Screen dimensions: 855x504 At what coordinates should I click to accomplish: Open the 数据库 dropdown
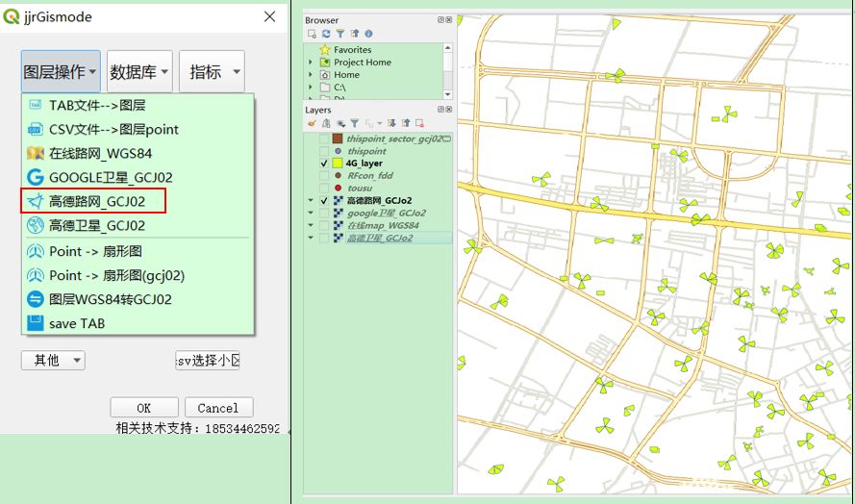pyautogui.click(x=139, y=71)
